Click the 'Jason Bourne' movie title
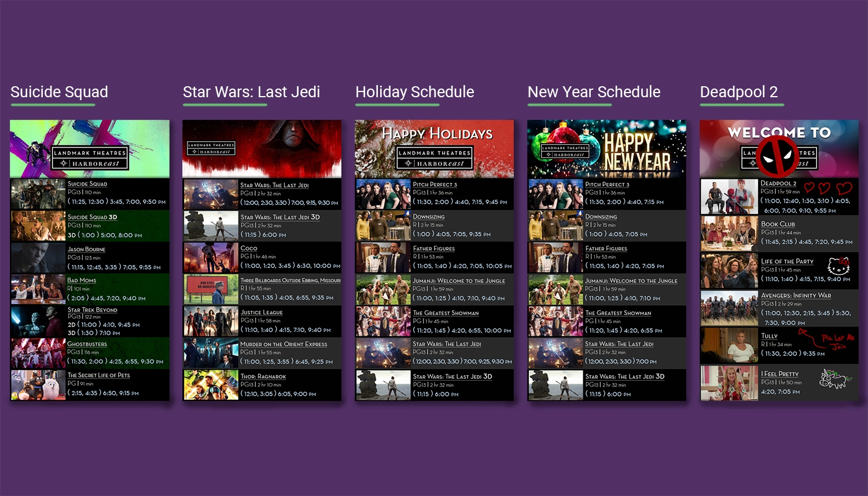 pyautogui.click(x=86, y=249)
